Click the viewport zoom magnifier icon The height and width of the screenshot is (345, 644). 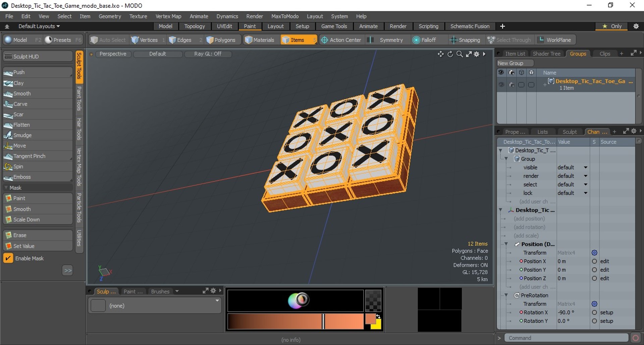click(x=460, y=54)
